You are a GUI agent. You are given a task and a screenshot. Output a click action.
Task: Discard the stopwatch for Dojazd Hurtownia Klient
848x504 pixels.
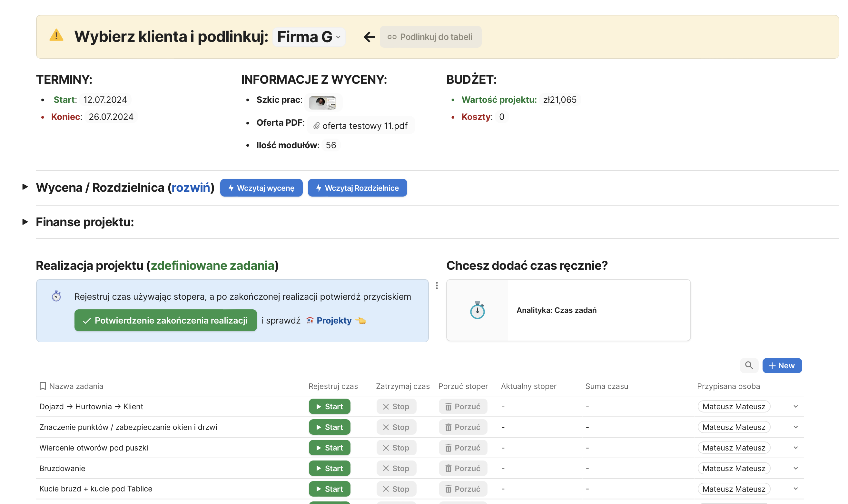[462, 407]
